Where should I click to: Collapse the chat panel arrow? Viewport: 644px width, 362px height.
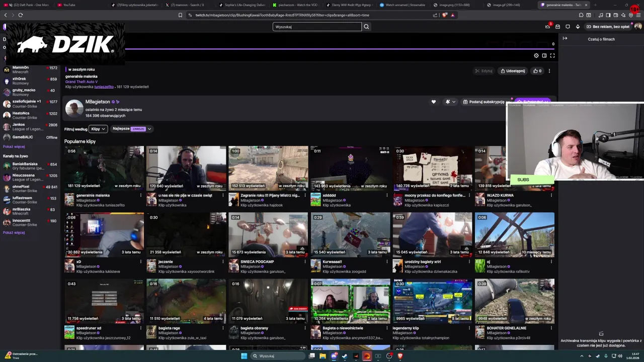point(565,39)
